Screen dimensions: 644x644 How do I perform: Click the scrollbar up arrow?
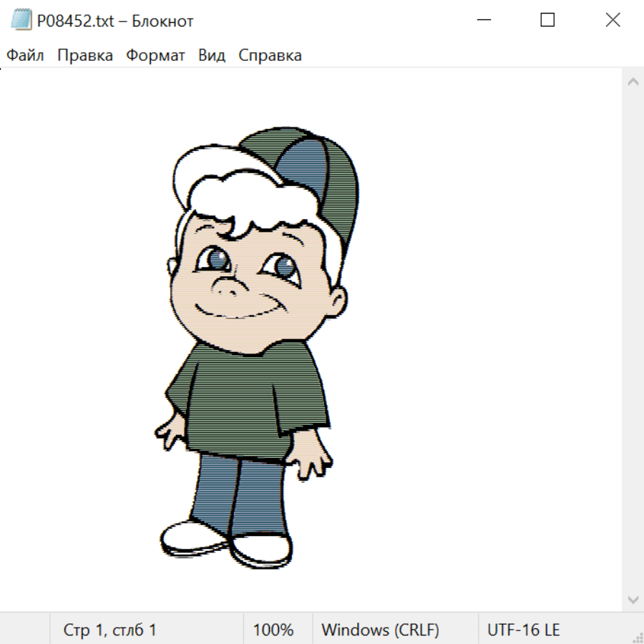pos(633,82)
